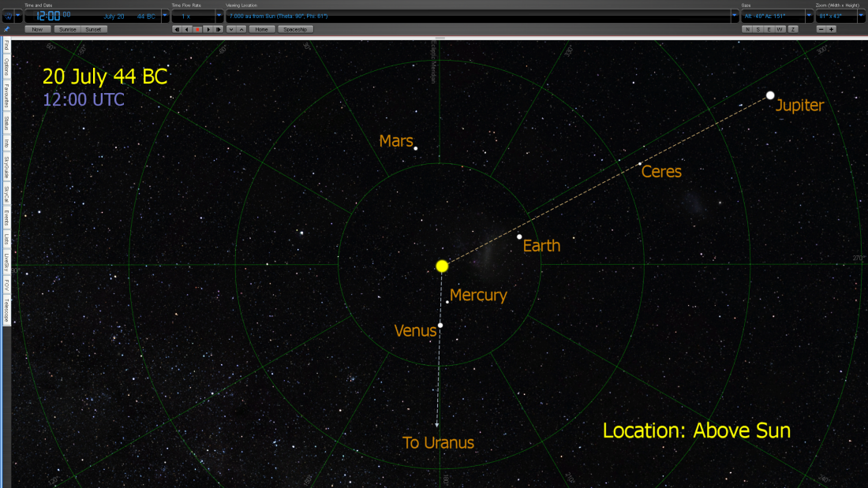
Task: Open the Info side tab
Action: [x=6, y=143]
